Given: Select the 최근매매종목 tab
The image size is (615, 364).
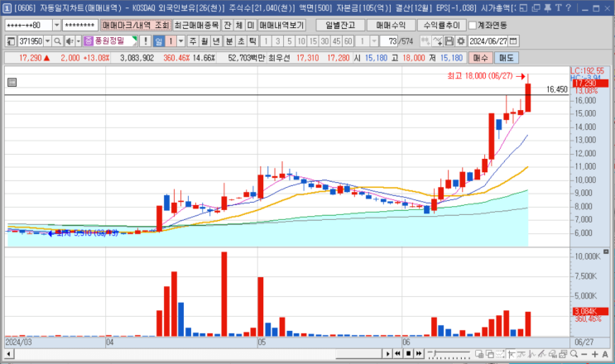Looking at the screenshot, I should pyautogui.click(x=196, y=26).
